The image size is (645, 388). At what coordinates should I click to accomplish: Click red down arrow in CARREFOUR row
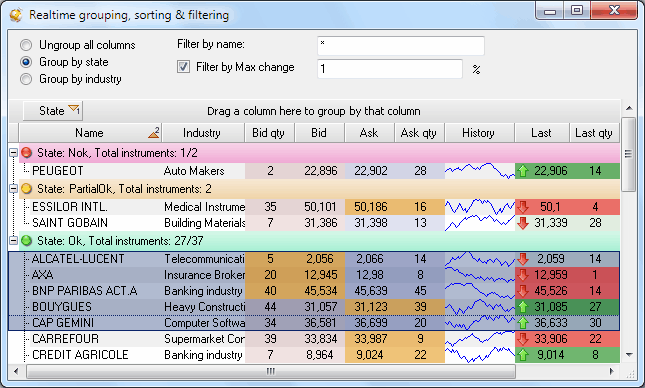523,339
